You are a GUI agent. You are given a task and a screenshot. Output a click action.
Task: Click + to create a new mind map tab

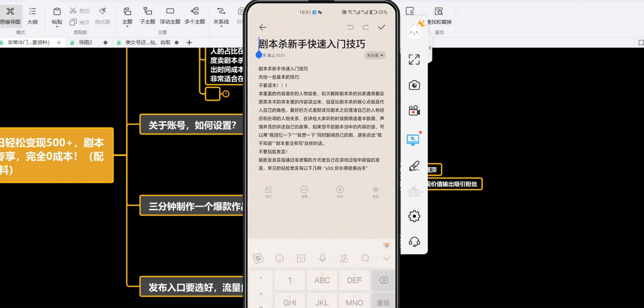point(190,42)
